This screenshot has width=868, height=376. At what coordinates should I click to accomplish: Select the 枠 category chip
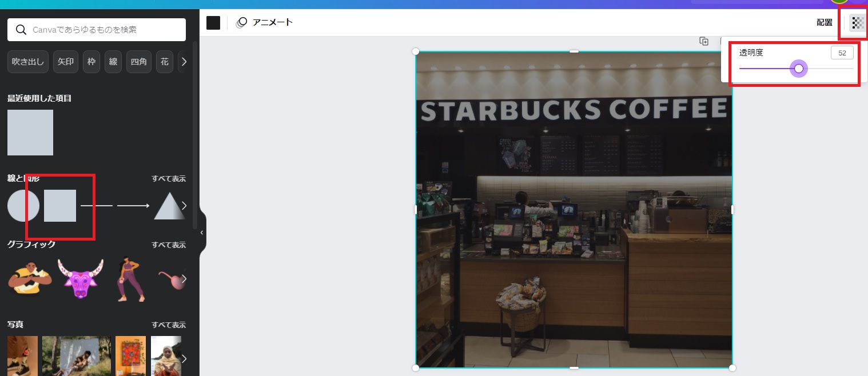point(91,62)
